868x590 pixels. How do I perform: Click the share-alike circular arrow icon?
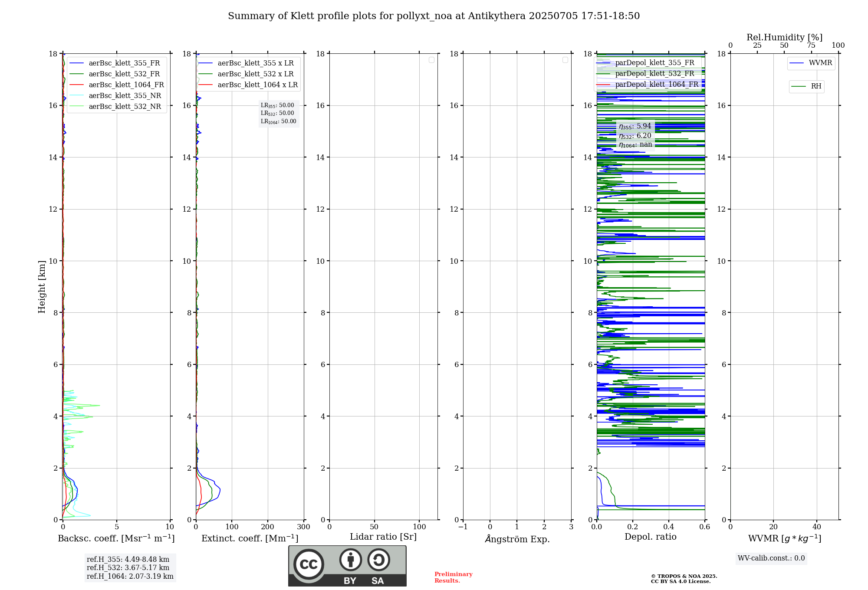pos(378,560)
